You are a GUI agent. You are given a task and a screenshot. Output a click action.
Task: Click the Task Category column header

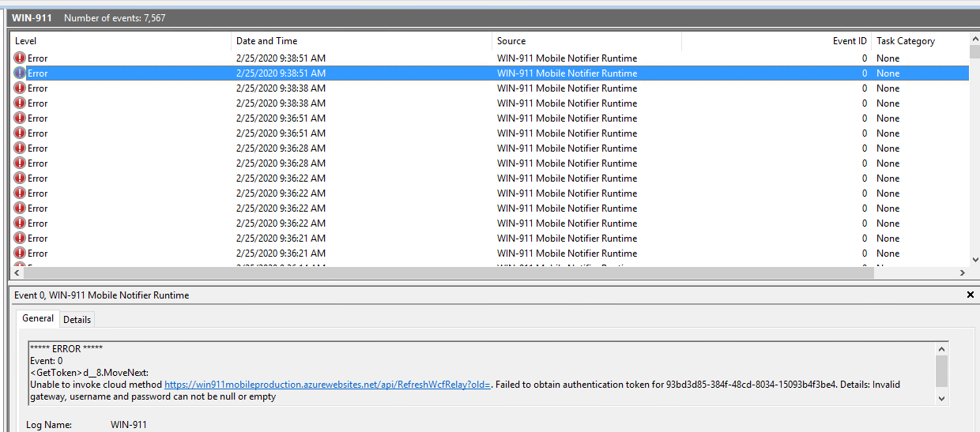(905, 41)
